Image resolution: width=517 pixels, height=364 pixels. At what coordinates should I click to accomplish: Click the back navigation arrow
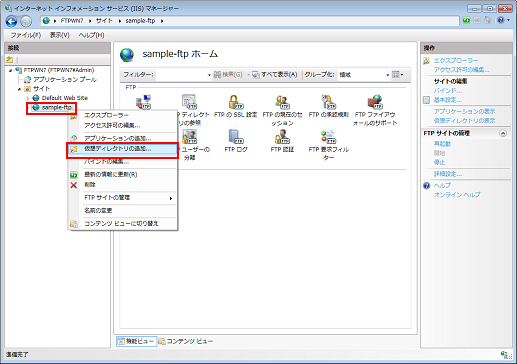tap(11, 21)
